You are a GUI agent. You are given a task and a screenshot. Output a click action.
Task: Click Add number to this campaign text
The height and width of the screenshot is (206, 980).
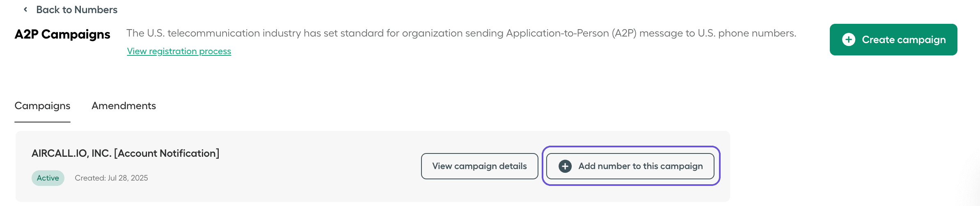pyautogui.click(x=640, y=166)
